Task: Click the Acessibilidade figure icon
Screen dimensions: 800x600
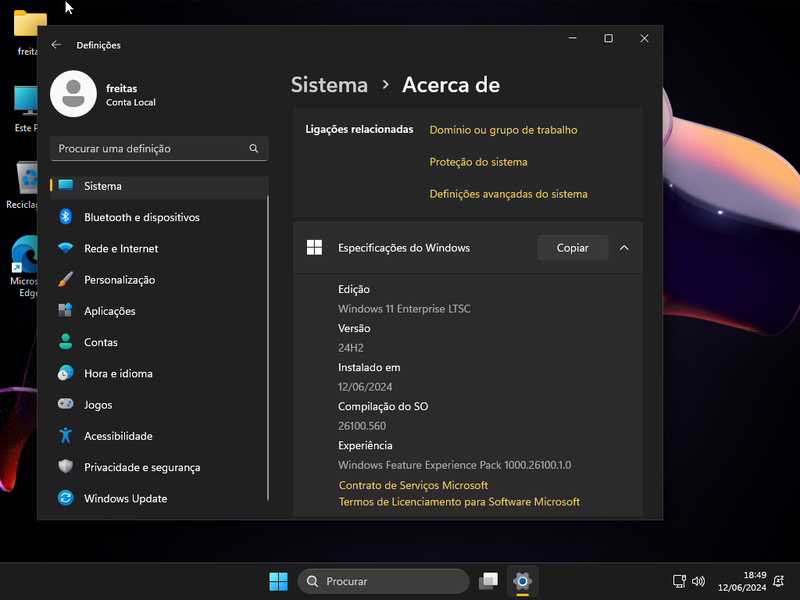Action: [65, 435]
